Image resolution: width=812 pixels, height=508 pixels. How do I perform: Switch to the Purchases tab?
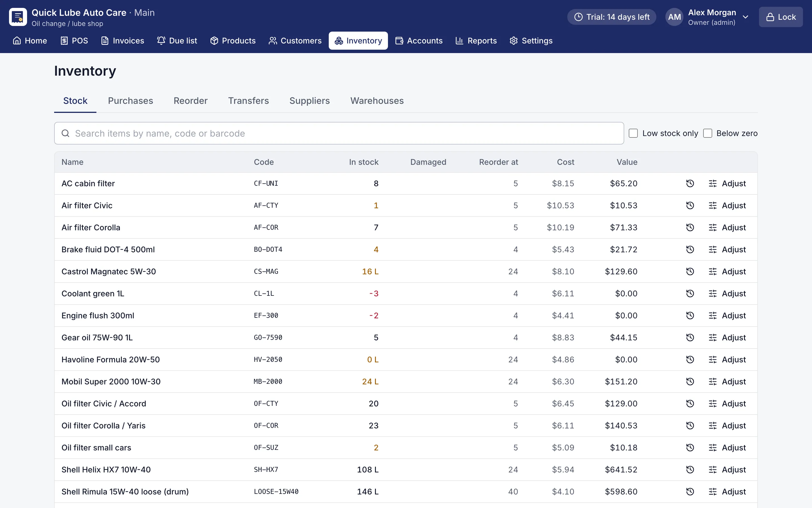(x=130, y=101)
